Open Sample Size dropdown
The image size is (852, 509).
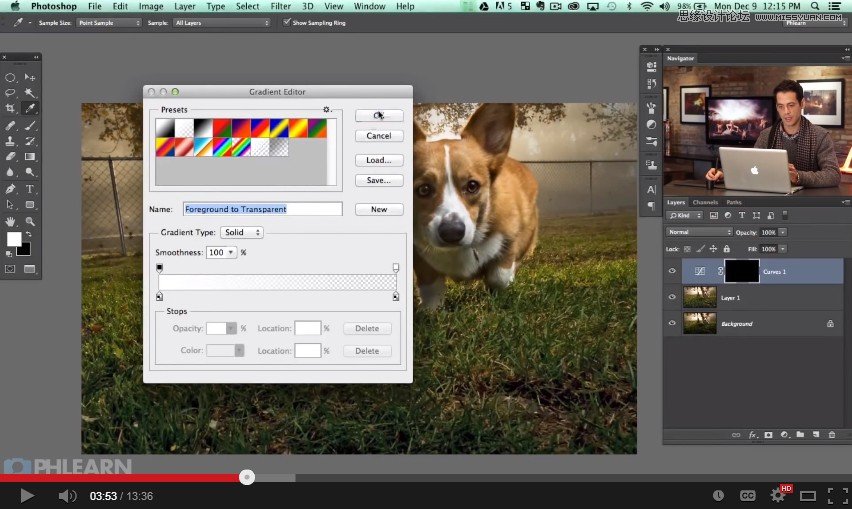pos(109,23)
